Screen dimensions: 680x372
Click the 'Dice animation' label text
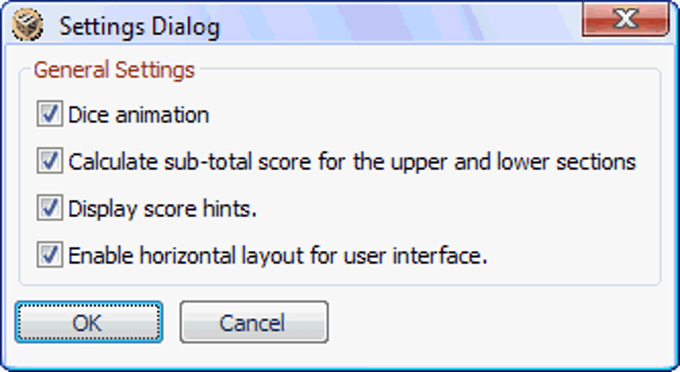coord(139,115)
